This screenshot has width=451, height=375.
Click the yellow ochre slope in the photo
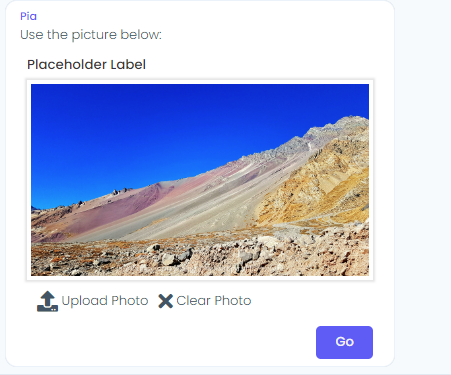coord(320,187)
